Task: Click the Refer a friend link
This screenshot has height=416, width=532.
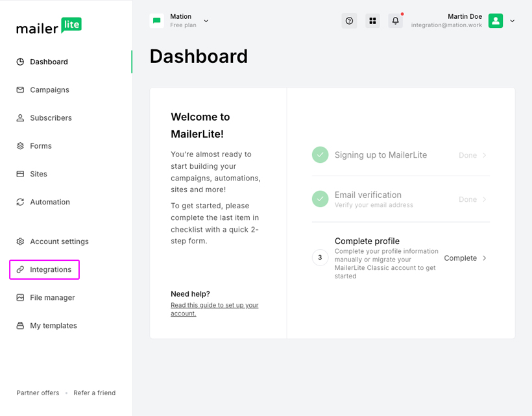Action: 94,393
